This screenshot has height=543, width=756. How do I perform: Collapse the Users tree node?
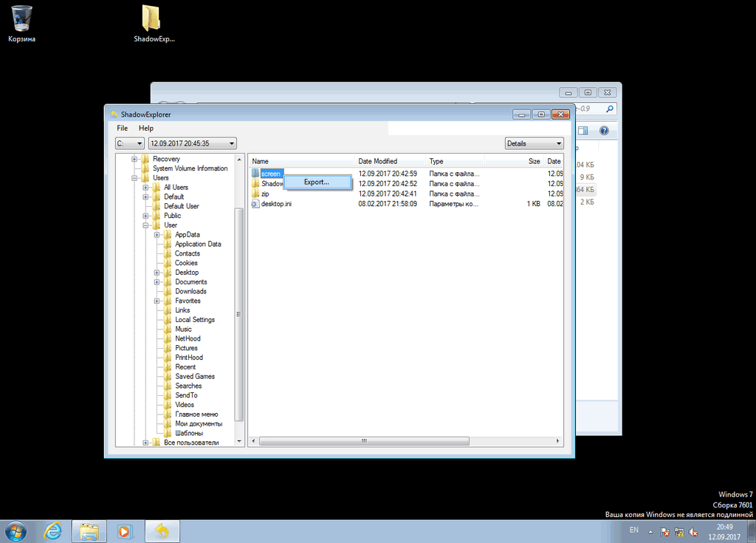134,177
